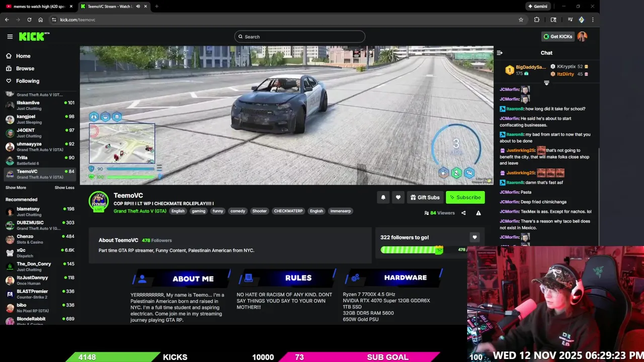This screenshot has height=362, width=644.
Task: Click Show Less in the following list
Action: click(x=64, y=188)
